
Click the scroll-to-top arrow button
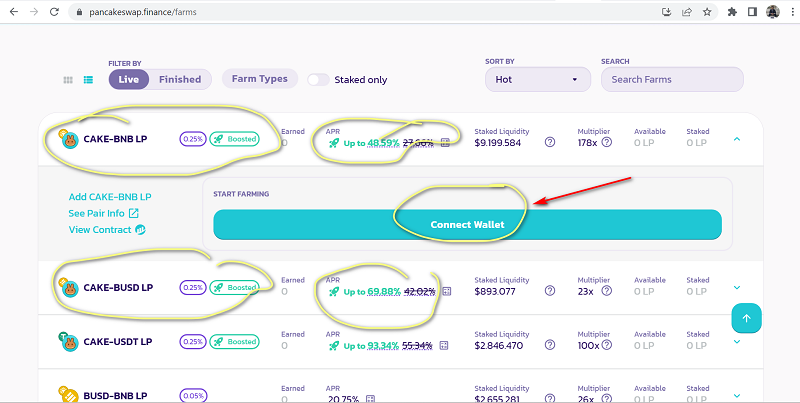coord(748,319)
